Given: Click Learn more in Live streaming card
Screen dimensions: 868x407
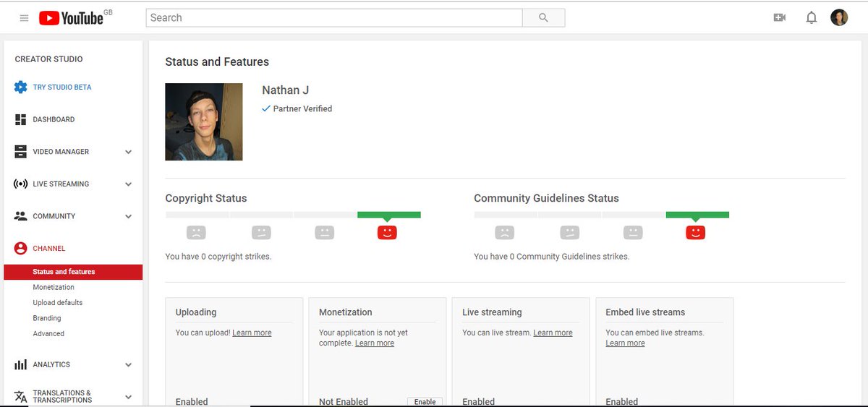Looking at the screenshot, I should (553, 333).
